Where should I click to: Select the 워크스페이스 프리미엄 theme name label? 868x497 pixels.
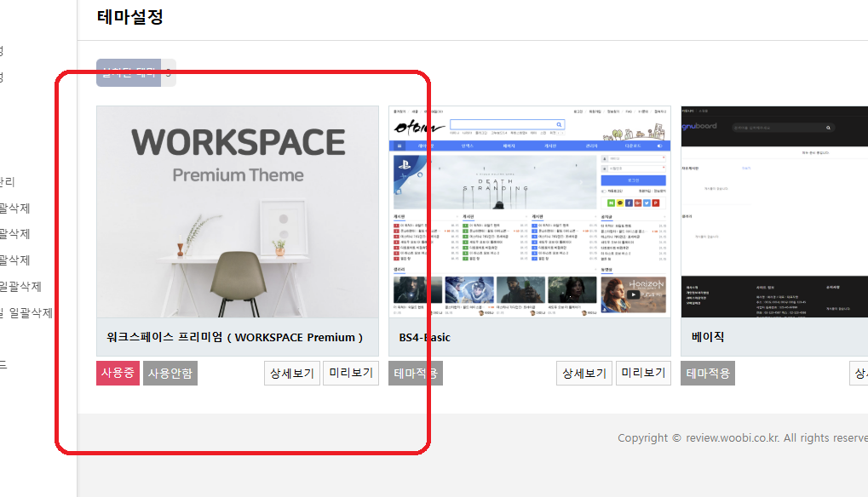[x=235, y=337]
